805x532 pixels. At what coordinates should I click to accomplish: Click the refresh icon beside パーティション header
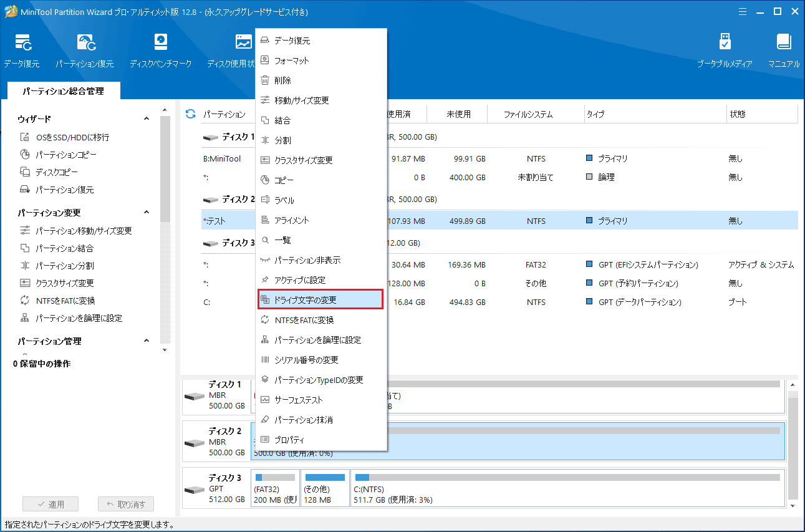(191, 114)
